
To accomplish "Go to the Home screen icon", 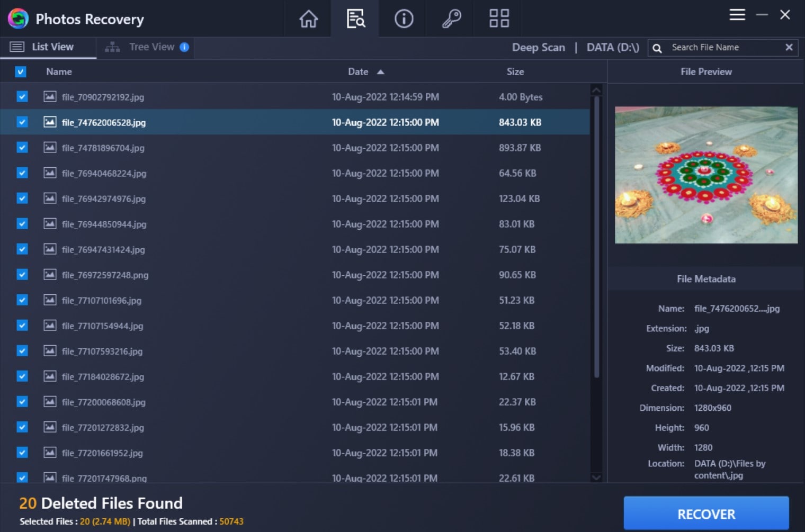I will tap(308, 19).
